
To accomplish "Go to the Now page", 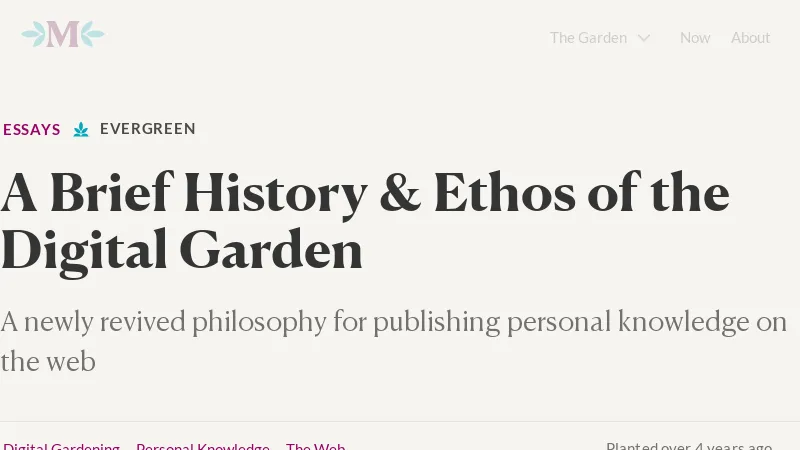I will click(695, 38).
